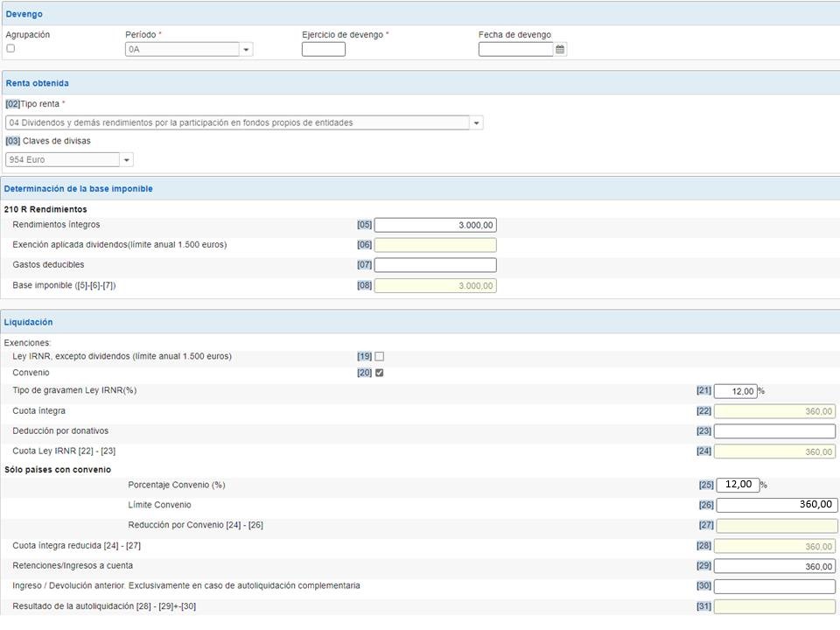Click the '210 R Rendimientos' heading
Viewport: 840px width, 630px height.
[x=45, y=209]
